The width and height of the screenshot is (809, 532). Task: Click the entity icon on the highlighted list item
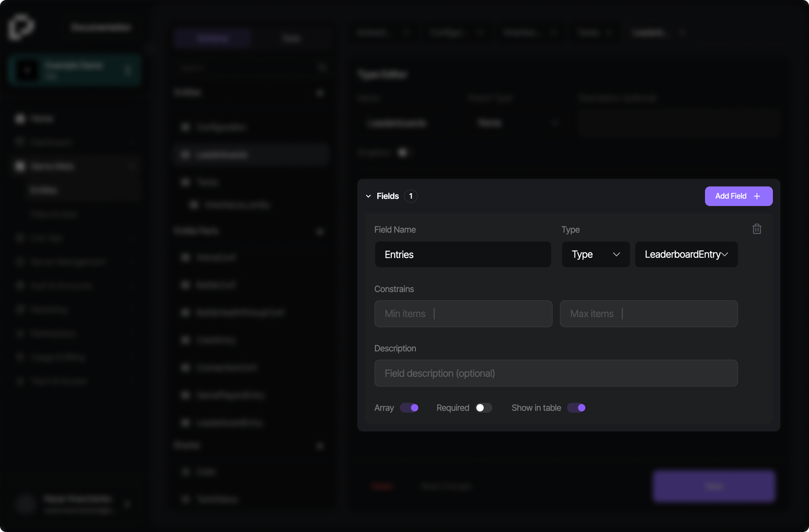(x=186, y=154)
